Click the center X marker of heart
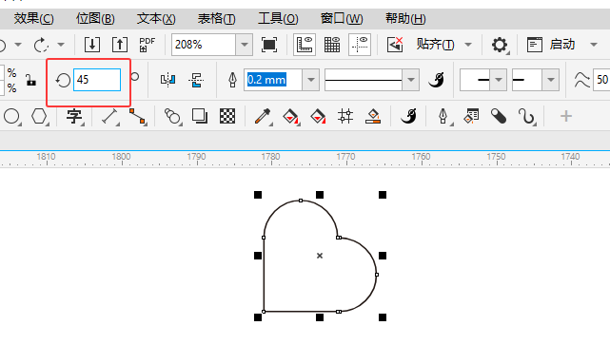The height and width of the screenshot is (364, 610). (320, 256)
